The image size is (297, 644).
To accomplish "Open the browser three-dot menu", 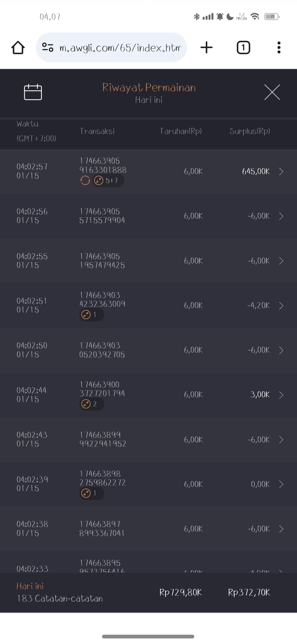I will pyautogui.click(x=279, y=48).
